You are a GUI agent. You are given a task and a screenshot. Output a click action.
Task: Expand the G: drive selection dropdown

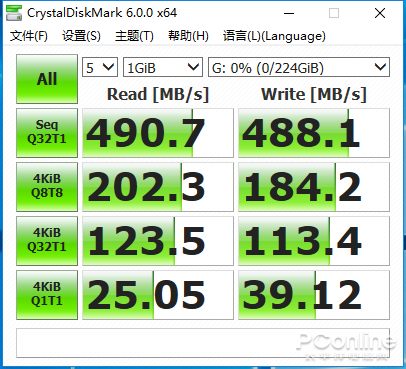(299, 68)
